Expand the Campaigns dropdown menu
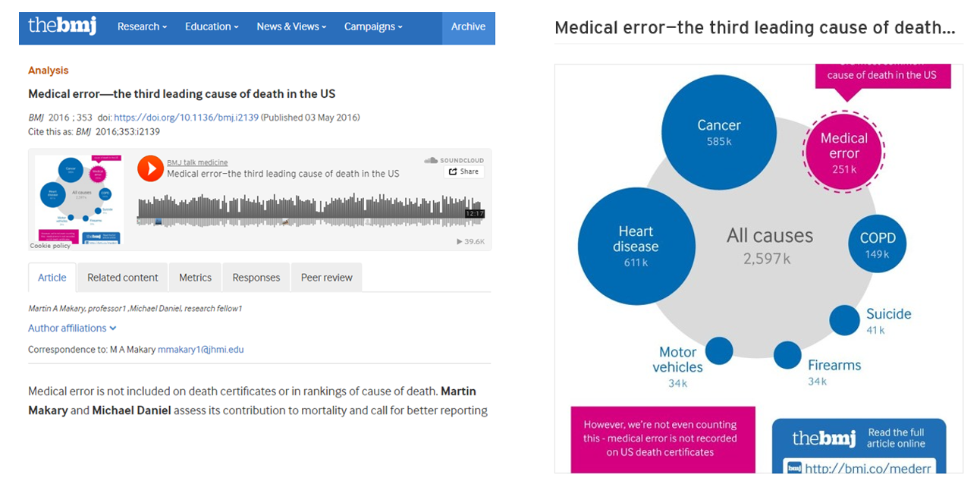This screenshot has height=484, width=980. (x=373, y=27)
